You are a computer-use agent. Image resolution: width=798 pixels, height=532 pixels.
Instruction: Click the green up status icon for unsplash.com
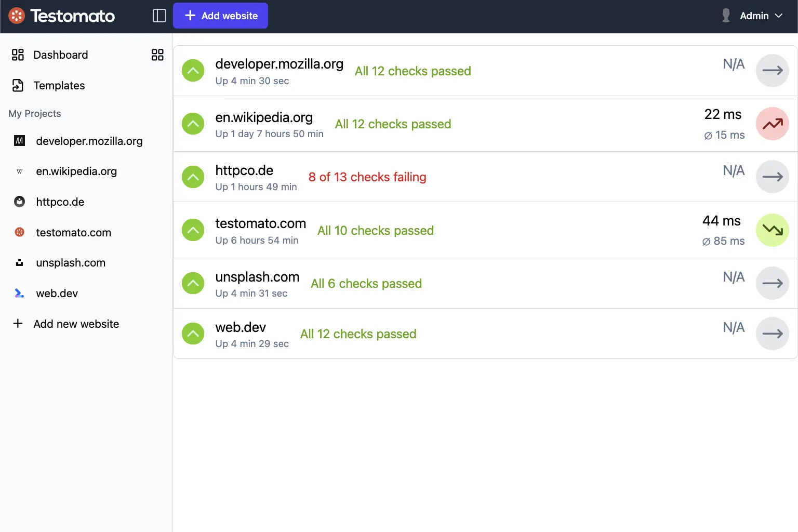click(193, 283)
